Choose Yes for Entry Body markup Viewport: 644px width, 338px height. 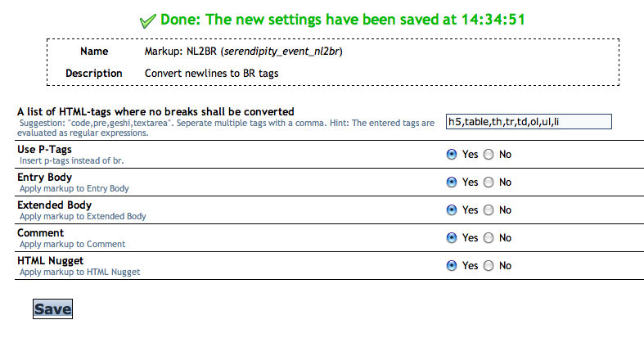pyautogui.click(x=452, y=182)
